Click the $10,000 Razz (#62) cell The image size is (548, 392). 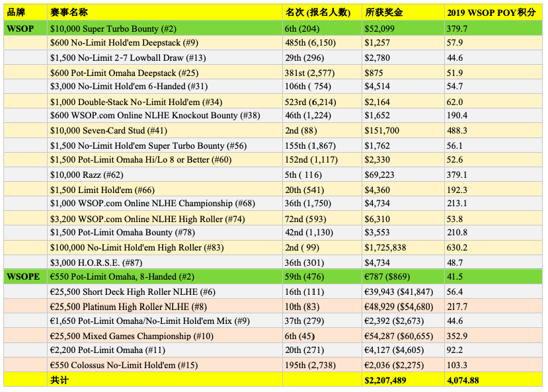(x=165, y=175)
